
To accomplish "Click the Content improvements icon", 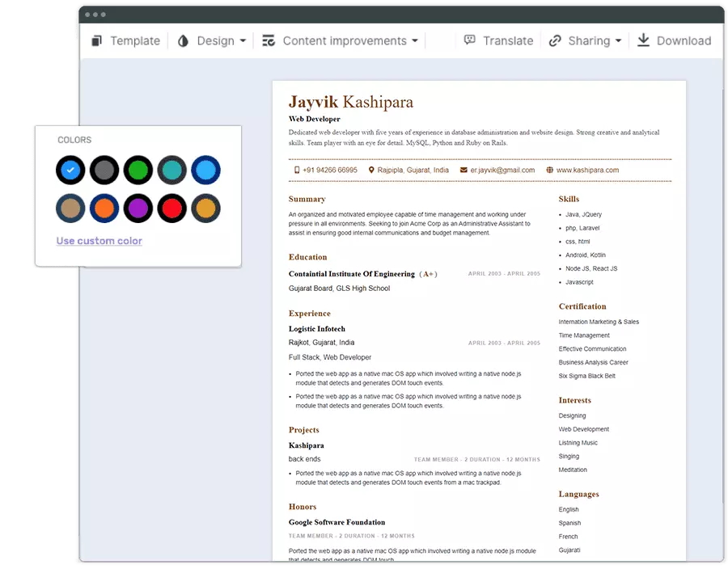I will click(269, 40).
